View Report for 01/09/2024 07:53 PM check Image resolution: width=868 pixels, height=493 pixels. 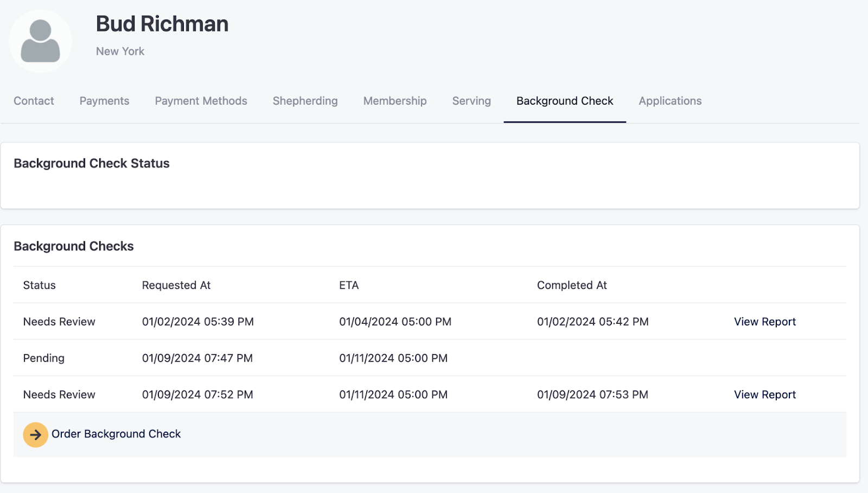(765, 394)
